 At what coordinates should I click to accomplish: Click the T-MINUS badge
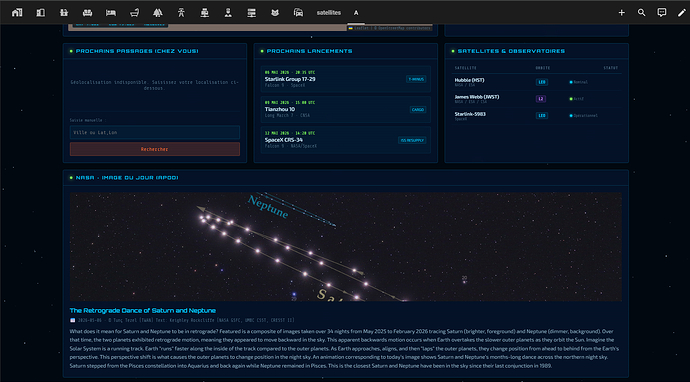[x=416, y=79]
